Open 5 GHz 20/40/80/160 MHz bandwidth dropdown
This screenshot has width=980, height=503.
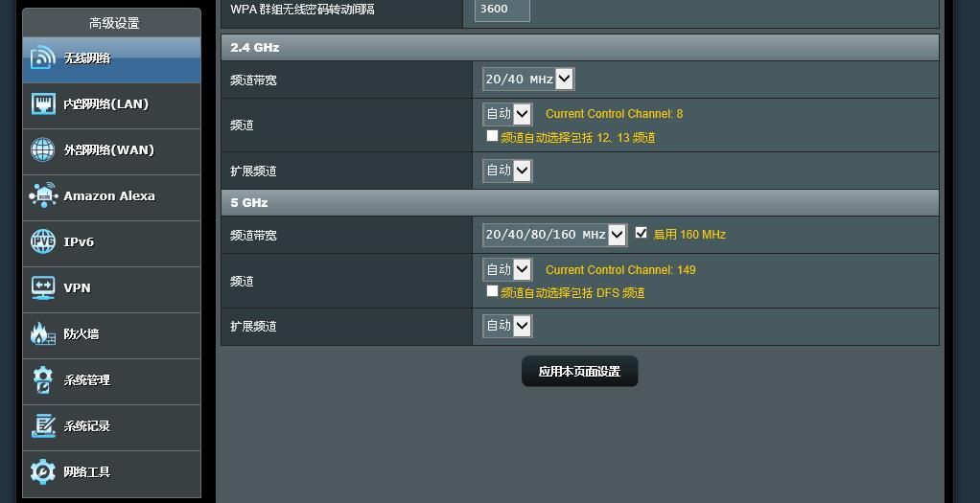(x=554, y=235)
